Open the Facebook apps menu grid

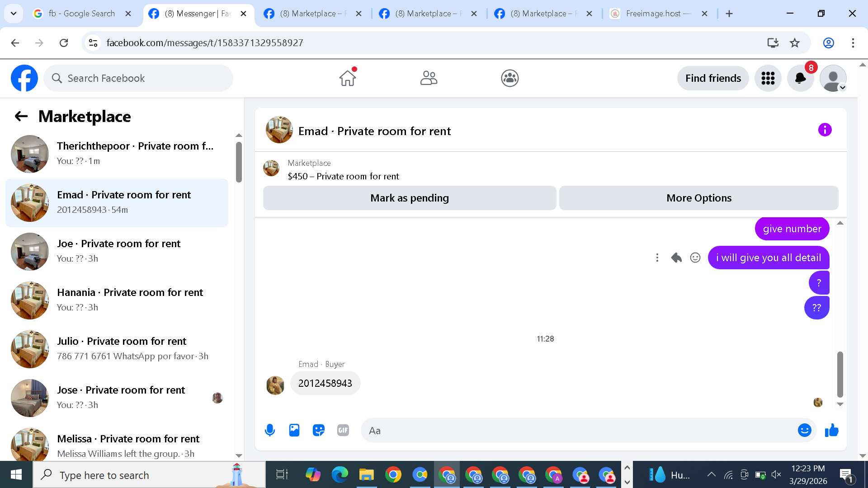[x=768, y=78]
